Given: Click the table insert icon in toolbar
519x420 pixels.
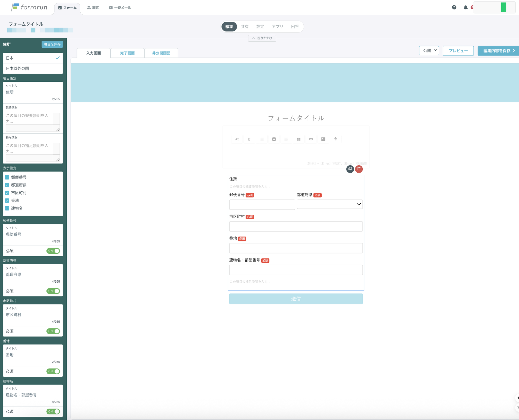Looking at the screenshot, I should [299, 139].
